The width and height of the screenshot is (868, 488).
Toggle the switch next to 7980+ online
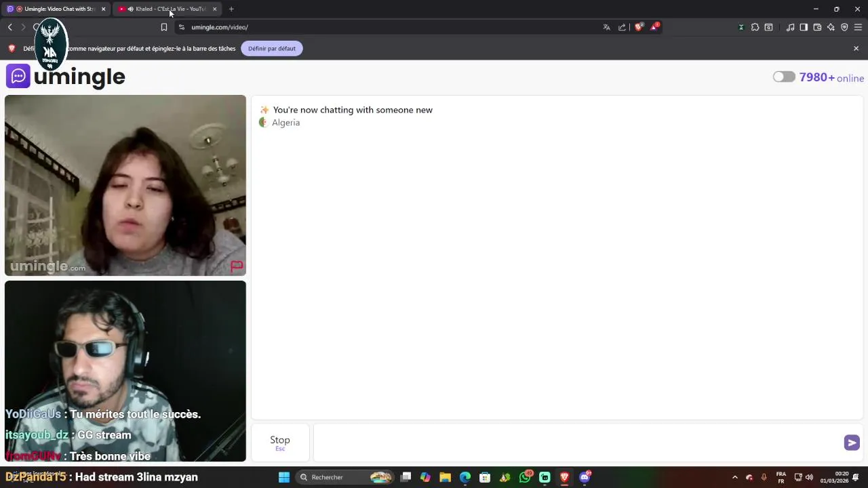click(784, 77)
